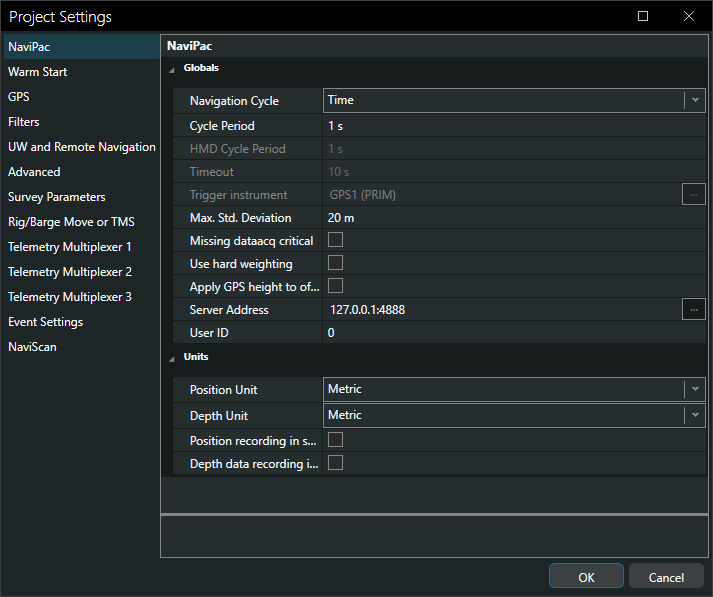Select the Navigation Cycle label
The height and width of the screenshot is (597, 713).
(x=234, y=101)
